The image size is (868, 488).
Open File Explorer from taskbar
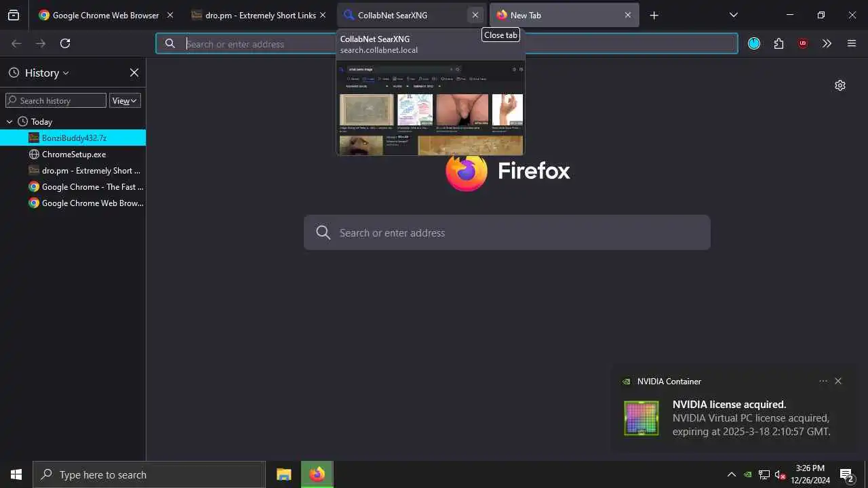[284, 474]
